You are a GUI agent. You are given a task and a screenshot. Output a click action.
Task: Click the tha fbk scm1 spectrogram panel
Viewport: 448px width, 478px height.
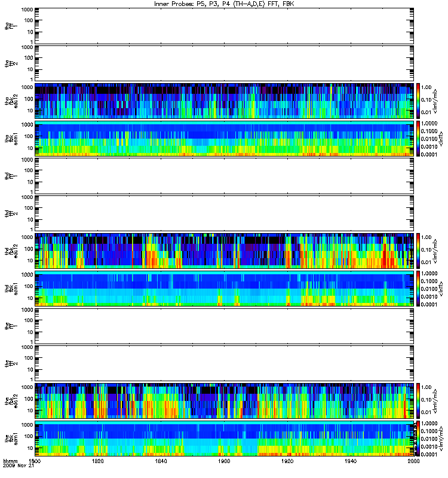[x=225, y=139]
